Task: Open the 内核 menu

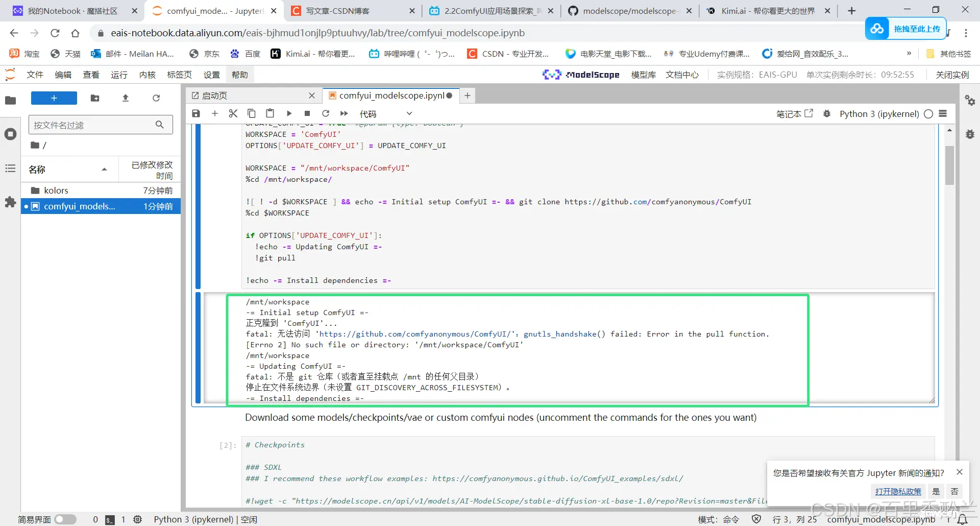Action: [x=147, y=75]
